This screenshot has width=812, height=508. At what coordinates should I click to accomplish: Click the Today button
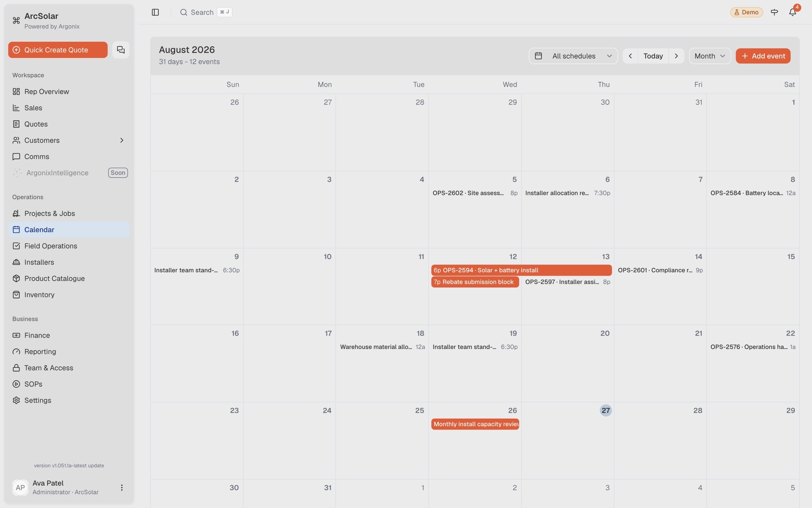click(x=653, y=56)
